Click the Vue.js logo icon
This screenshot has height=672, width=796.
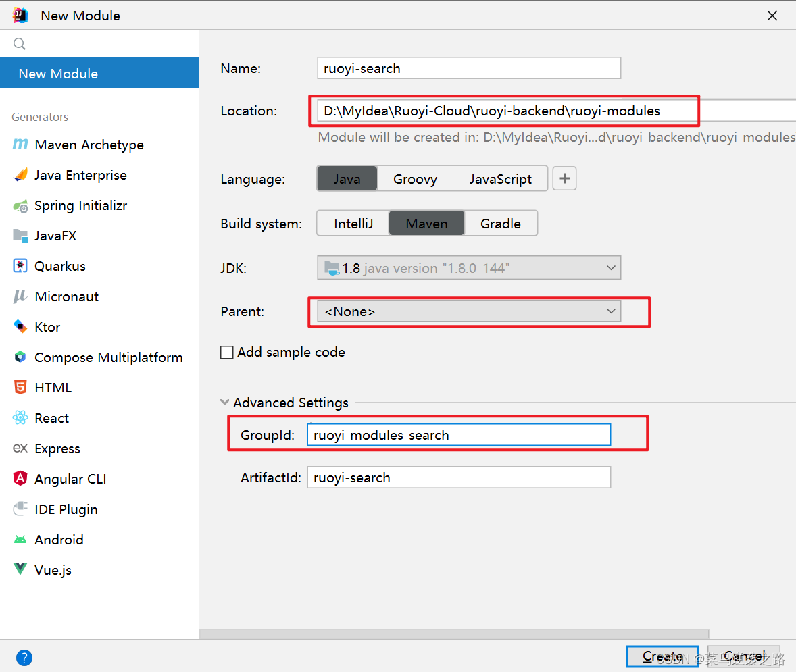point(20,569)
